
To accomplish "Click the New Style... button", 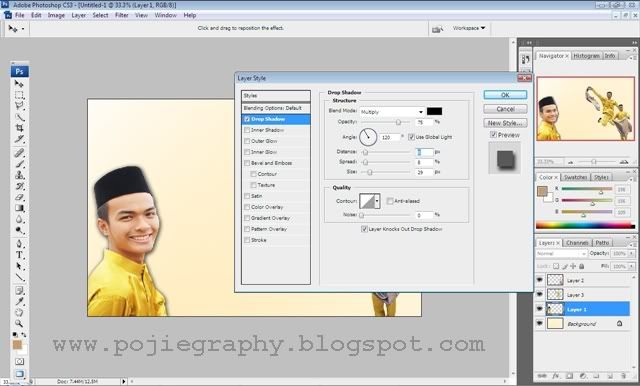I will [505, 123].
